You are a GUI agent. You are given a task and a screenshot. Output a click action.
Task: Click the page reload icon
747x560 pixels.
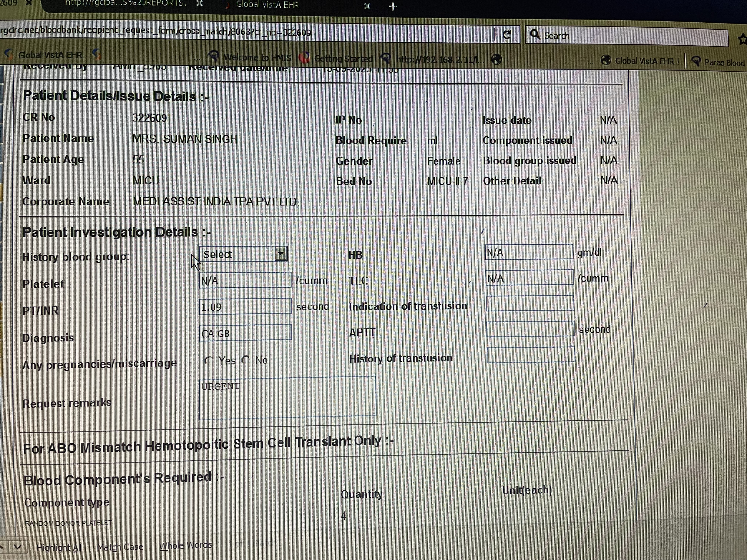click(x=507, y=35)
